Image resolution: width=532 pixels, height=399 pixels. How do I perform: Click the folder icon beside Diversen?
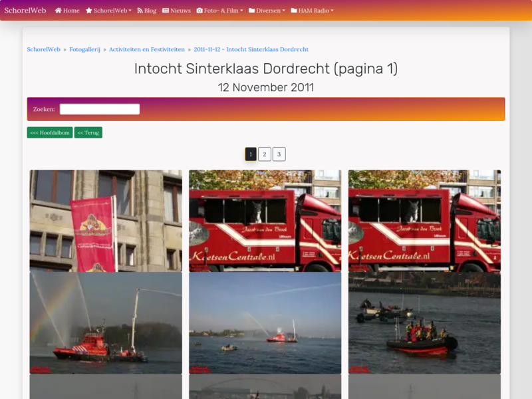(252, 11)
